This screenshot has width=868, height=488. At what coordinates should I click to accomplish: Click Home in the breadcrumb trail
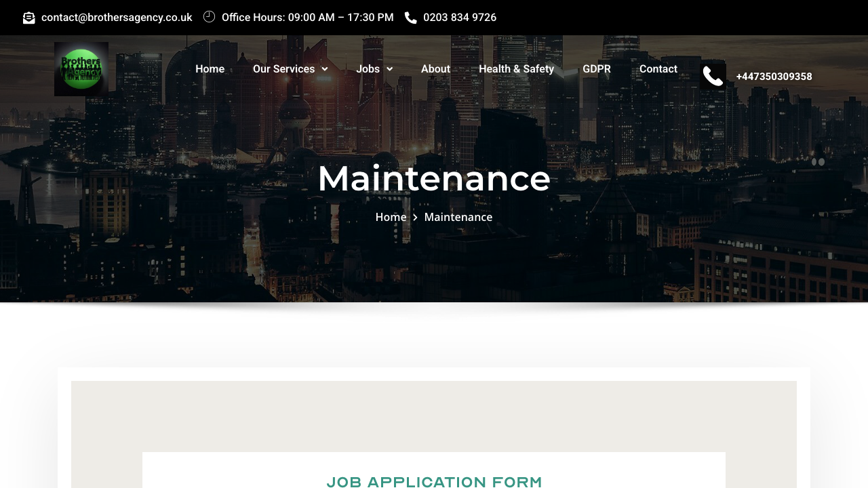click(391, 217)
